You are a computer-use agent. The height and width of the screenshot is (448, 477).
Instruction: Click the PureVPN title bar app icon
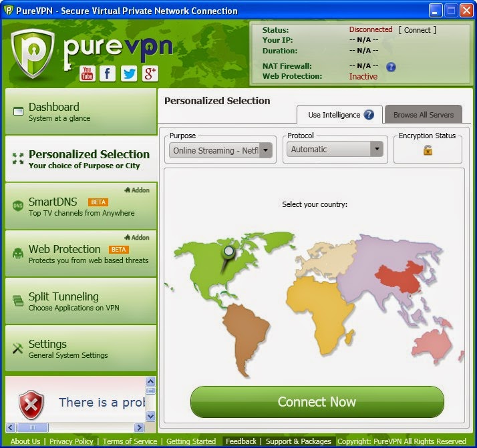pos(9,10)
